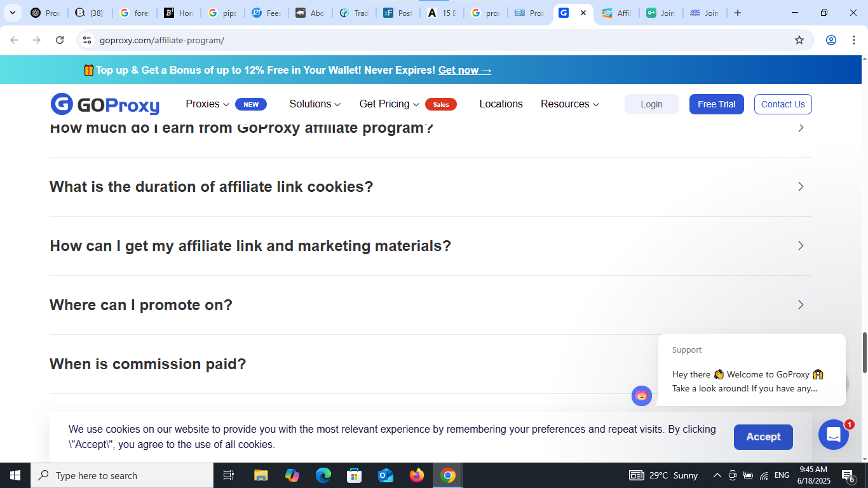Expand 'How much do I earn' FAQ chevron
This screenshot has width=868, height=488.
pos(801,128)
